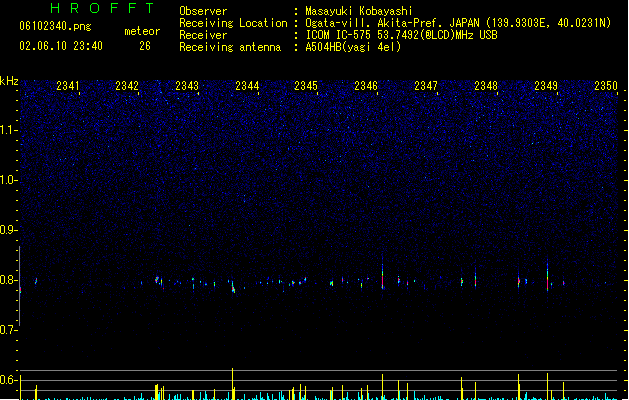Click the 2347 time marker
This screenshot has width=629, height=400.
[426, 86]
